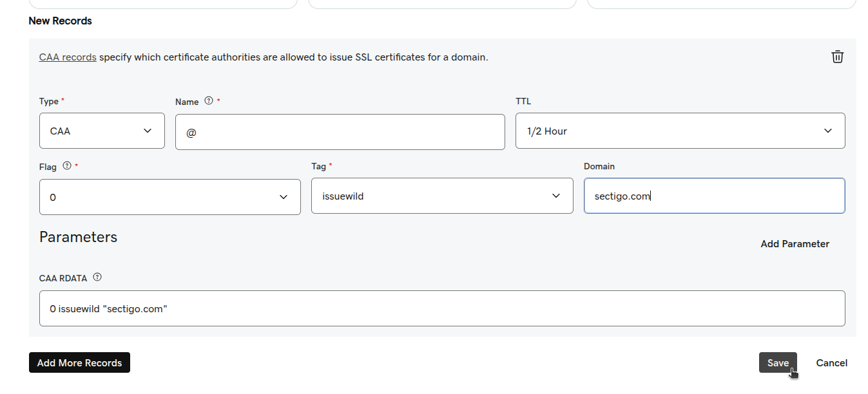Save the new DNS record

pos(777,362)
